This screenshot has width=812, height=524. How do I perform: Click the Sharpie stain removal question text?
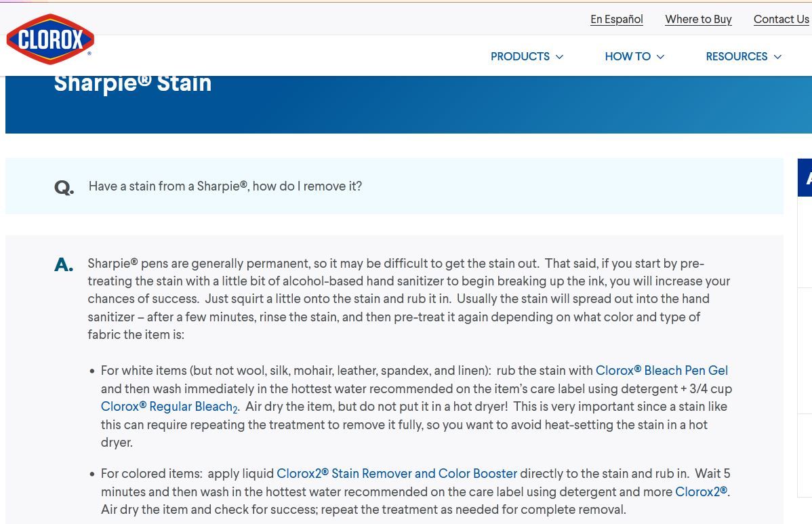tap(225, 186)
